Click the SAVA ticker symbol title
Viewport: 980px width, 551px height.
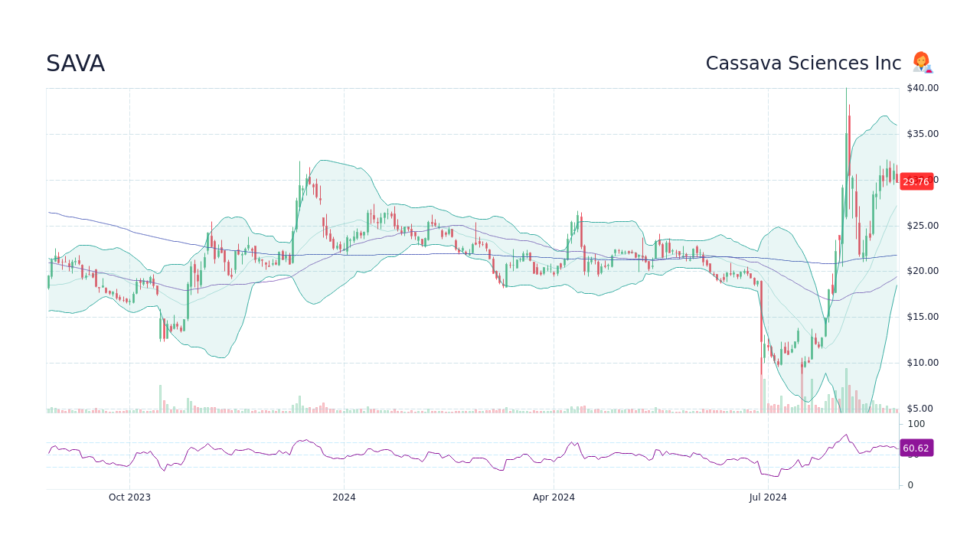(x=75, y=64)
